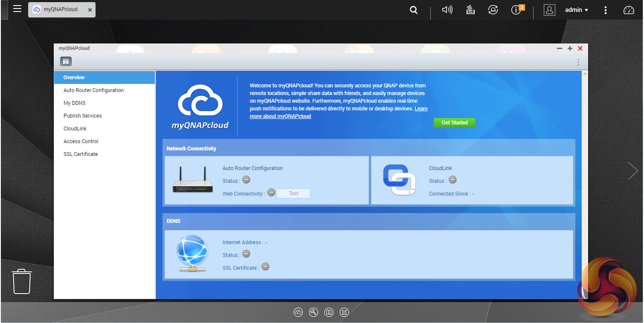Click the router image icon

pyautogui.click(x=193, y=180)
